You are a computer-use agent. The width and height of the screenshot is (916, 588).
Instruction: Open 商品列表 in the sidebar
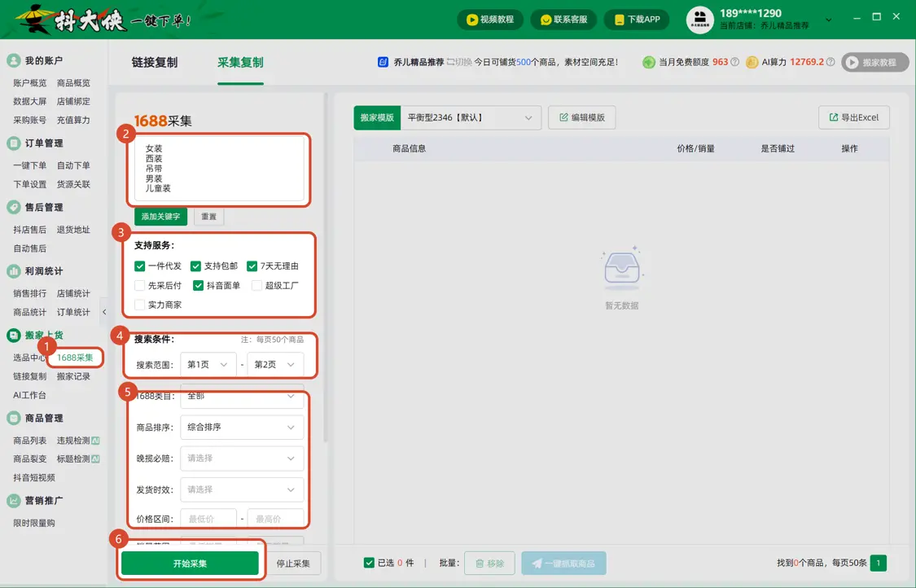[x=30, y=441]
